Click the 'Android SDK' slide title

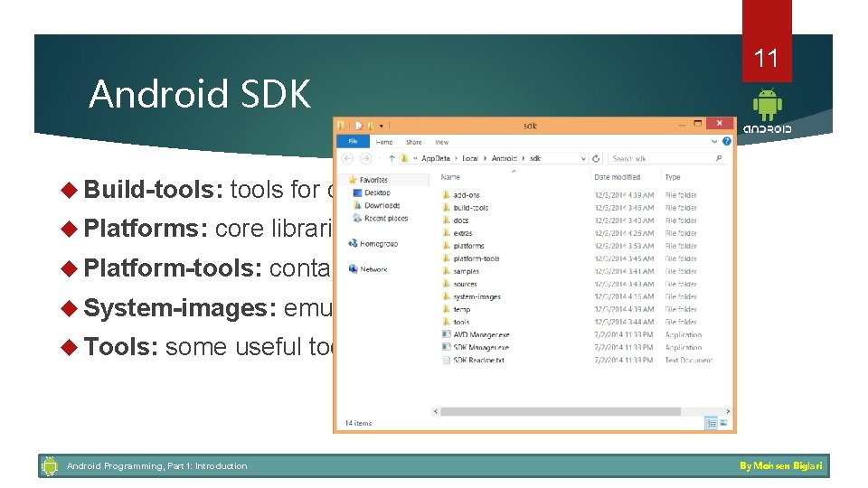[x=200, y=93]
